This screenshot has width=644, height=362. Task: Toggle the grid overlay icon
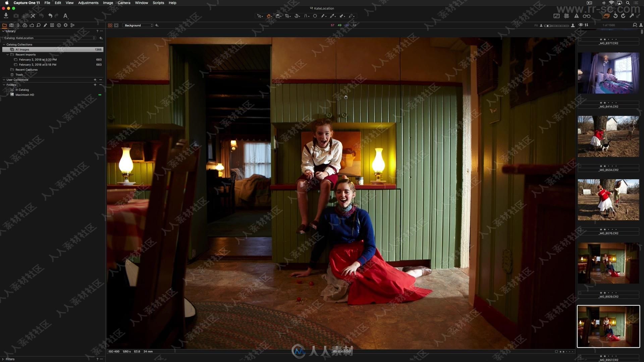coord(567,16)
